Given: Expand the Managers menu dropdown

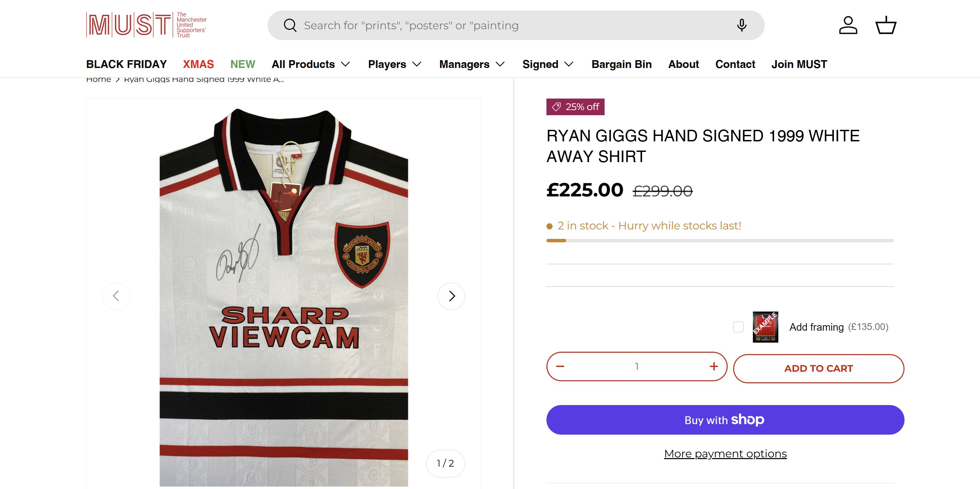Looking at the screenshot, I should [x=472, y=64].
